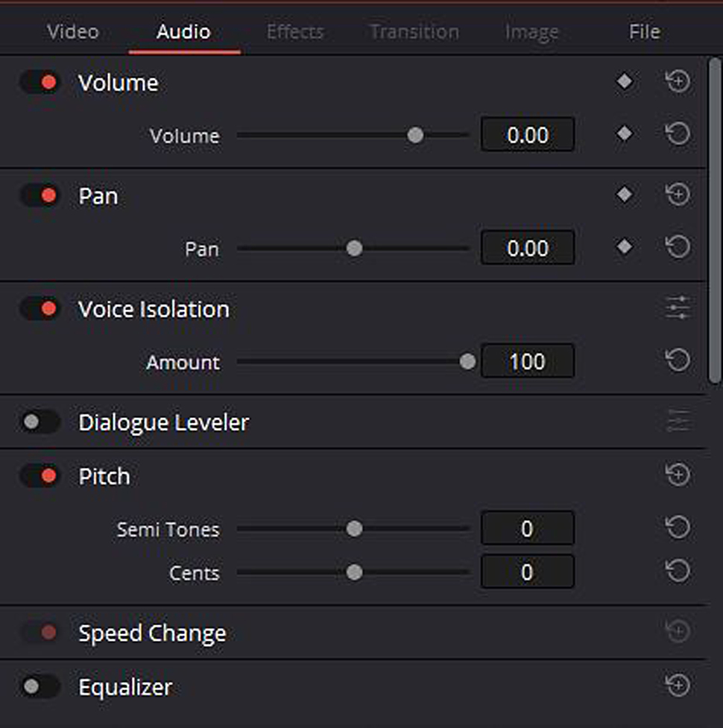
Task: Turn on the Equalizer toggle
Action: click(x=40, y=686)
